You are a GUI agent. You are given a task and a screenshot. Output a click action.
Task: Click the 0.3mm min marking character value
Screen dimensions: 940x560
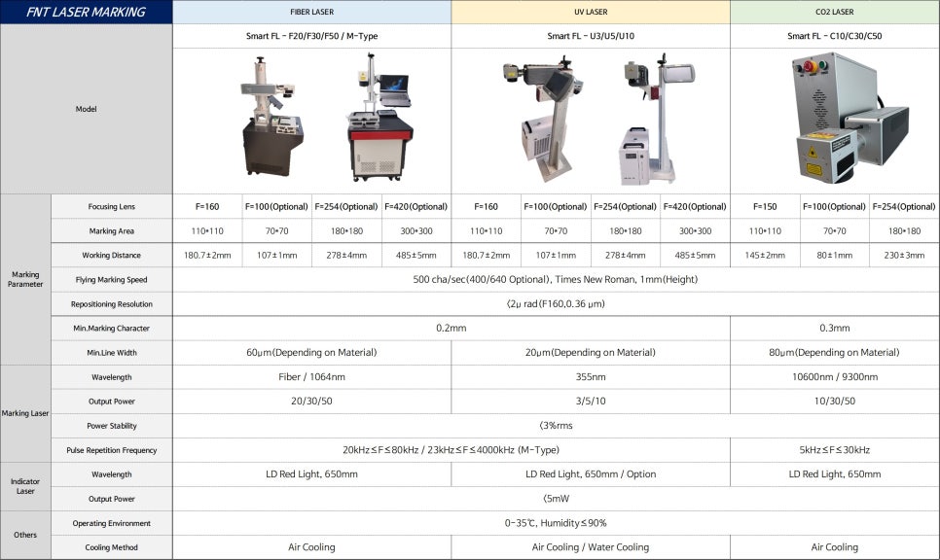pyautogui.click(x=835, y=329)
